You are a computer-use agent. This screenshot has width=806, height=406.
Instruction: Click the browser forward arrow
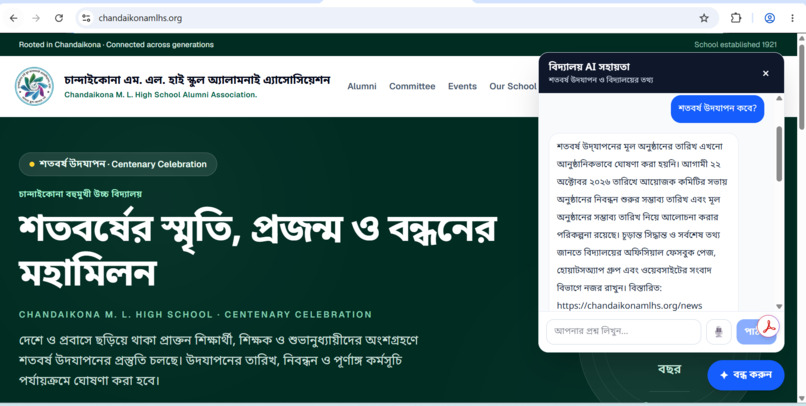[36, 19]
